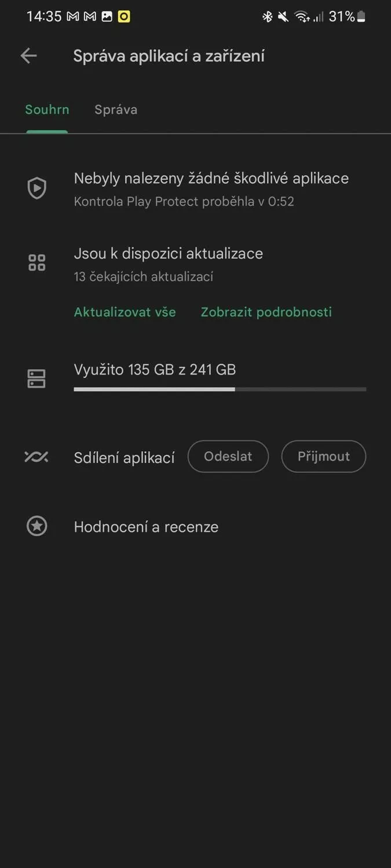Tap the battery icon in status bar

(361, 17)
